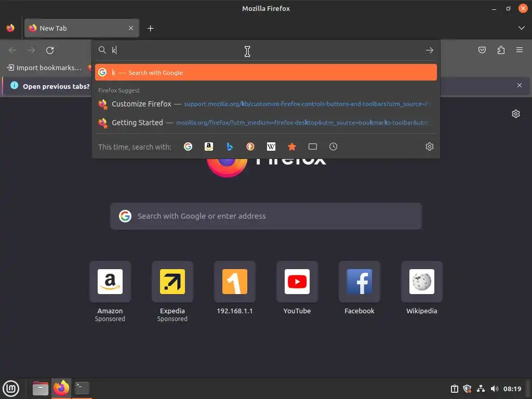Screen dimensions: 532x399
Task: Open the volume control tray icon
Action: click(x=494, y=389)
